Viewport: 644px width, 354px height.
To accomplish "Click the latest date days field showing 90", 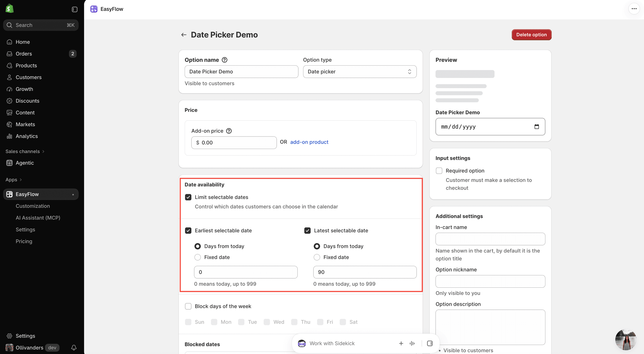I will click(x=365, y=272).
